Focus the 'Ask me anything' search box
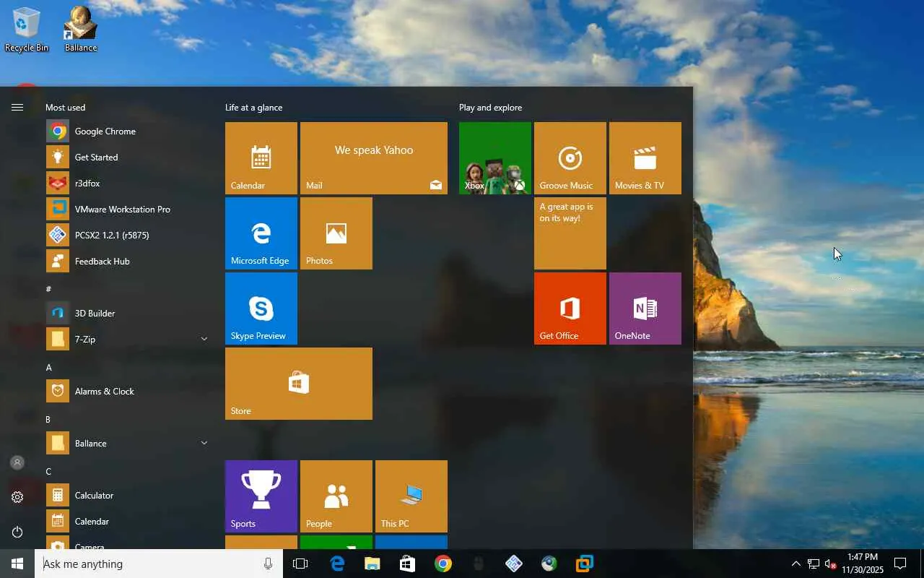The height and width of the screenshot is (578, 924). pyautogui.click(x=159, y=564)
